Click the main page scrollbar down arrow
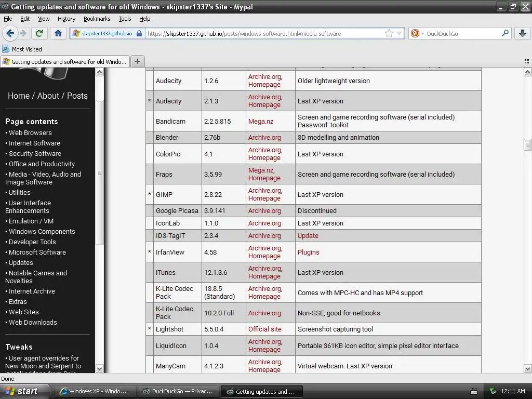 pos(527,368)
